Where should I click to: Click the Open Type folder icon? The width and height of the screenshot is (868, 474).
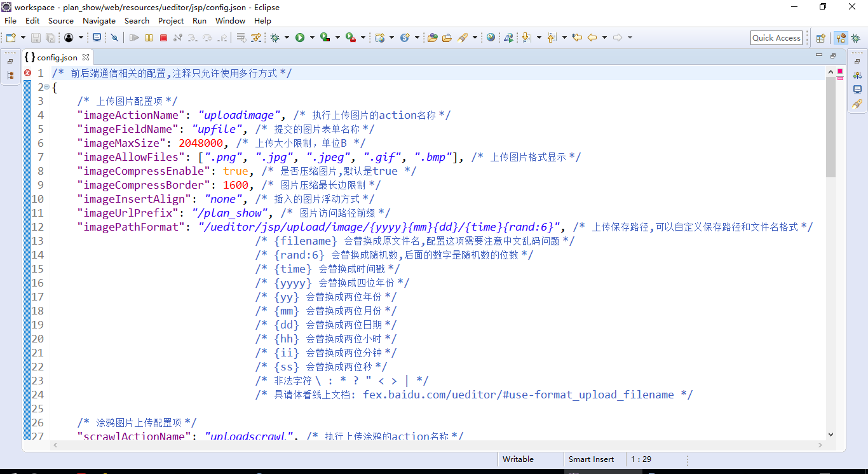point(432,37)
